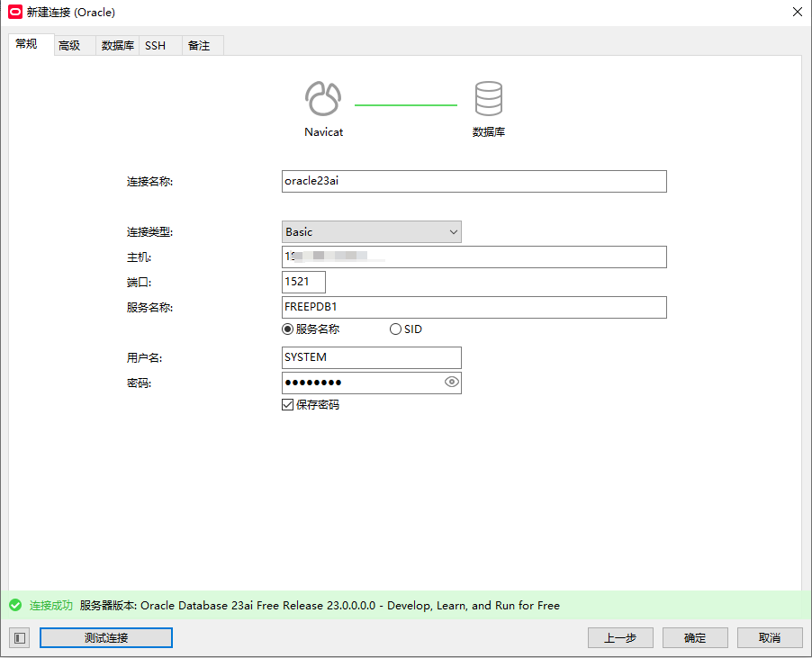
Task: Click the 测试连接 button
Action: coord(106,638)
